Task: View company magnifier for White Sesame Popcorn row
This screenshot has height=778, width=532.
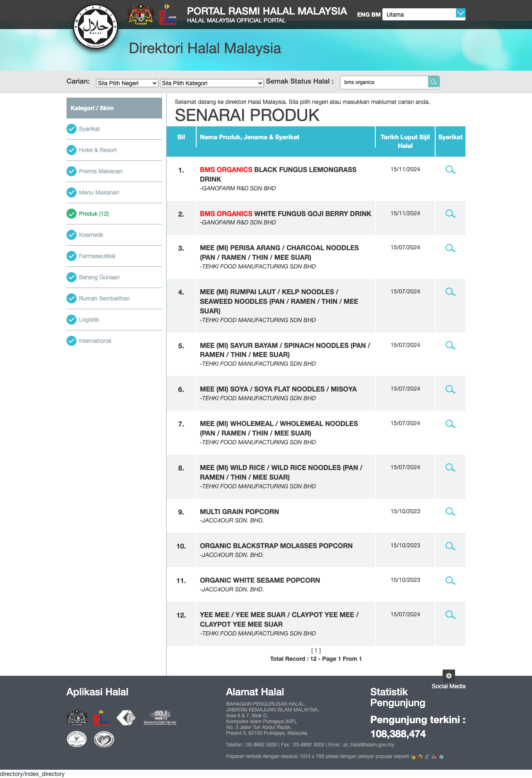Action: (x=450, y=581)
